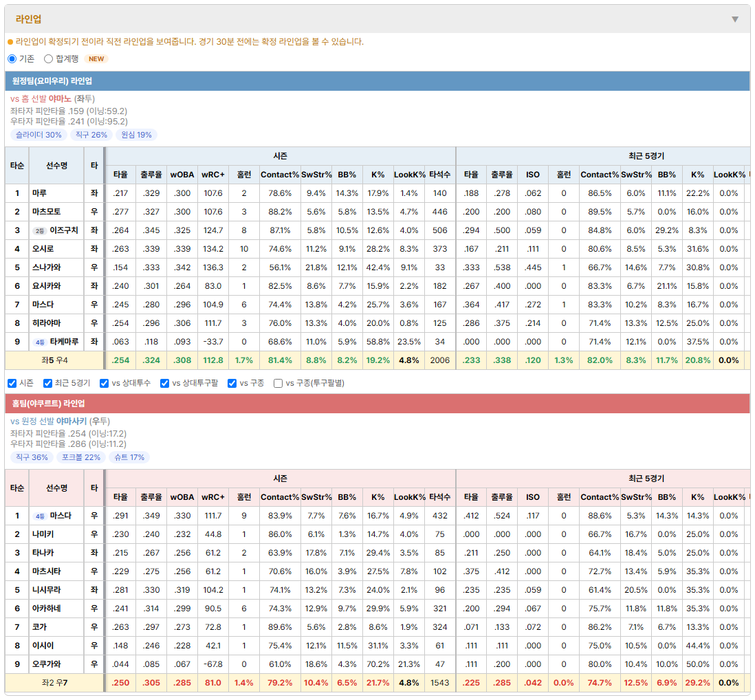Click the ISO column header in 야쿠르트 table
The image size is (755, 700).
click(532, 497)
